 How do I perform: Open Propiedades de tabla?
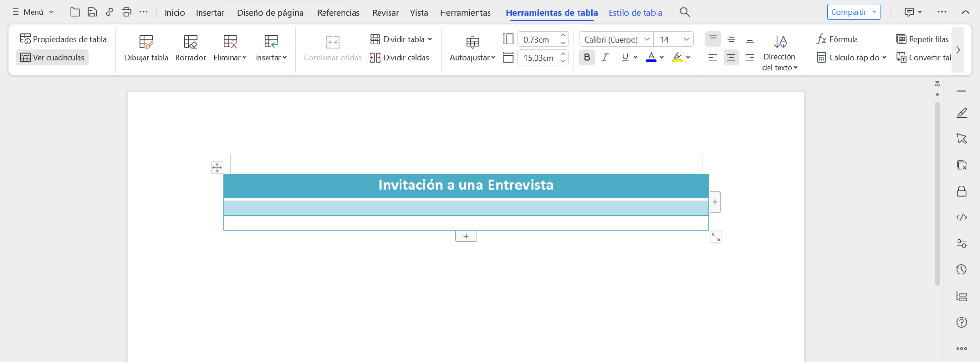[x=63, y=39]
